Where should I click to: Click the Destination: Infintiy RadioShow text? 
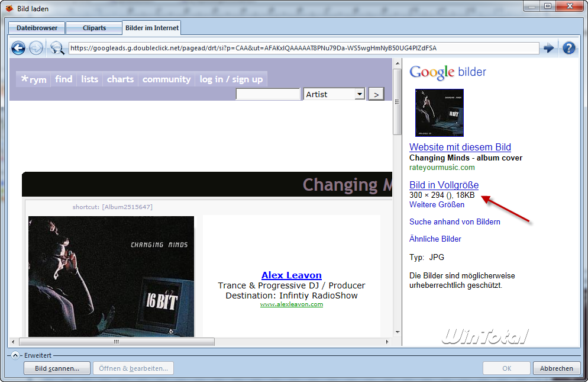pos(292,296)
